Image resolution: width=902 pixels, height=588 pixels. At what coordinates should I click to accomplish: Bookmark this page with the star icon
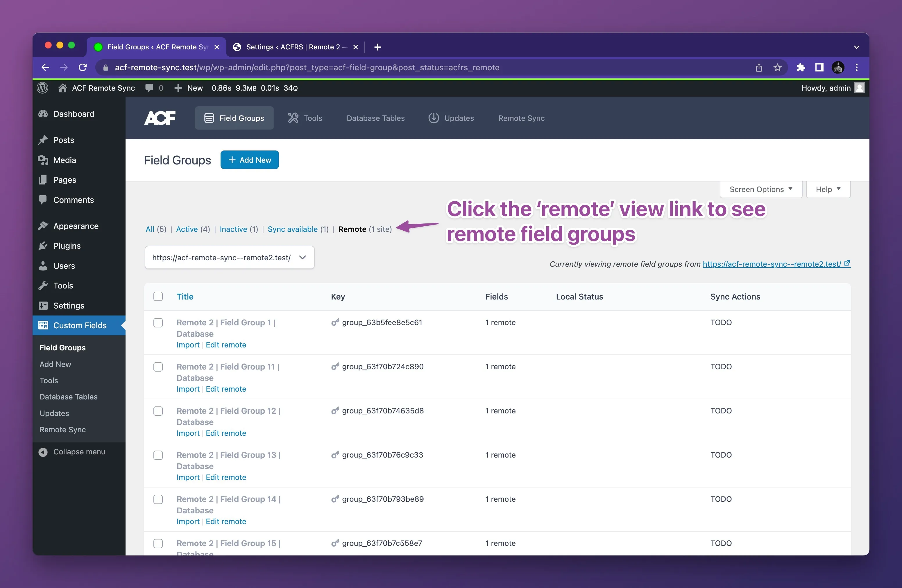[x=777, y=67]
